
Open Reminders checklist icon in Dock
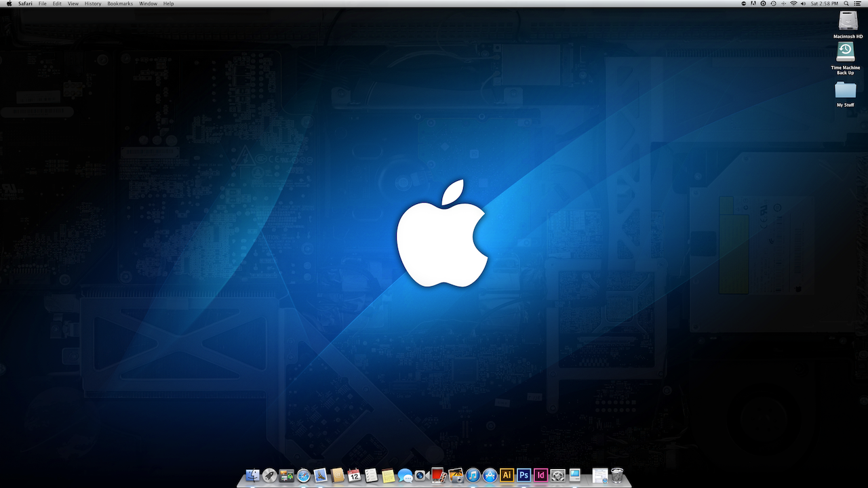371,475
